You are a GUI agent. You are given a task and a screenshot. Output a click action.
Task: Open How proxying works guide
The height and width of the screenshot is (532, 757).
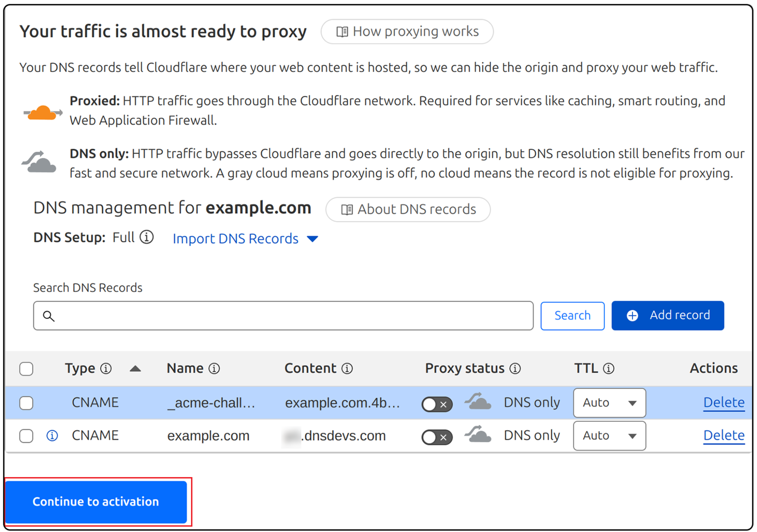click(x=407, y=32)
